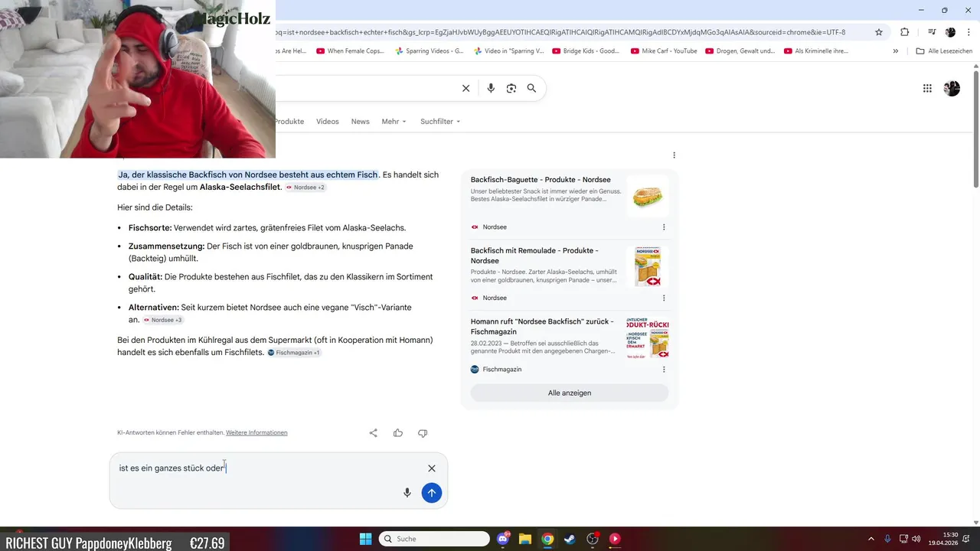
Task: Open the Windows Start menu
Action: tap(365, 539)
